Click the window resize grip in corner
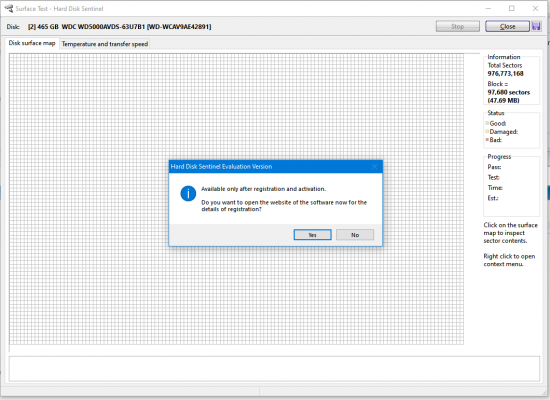This screenshot has width=550, height=400. [x=544, y=393]
